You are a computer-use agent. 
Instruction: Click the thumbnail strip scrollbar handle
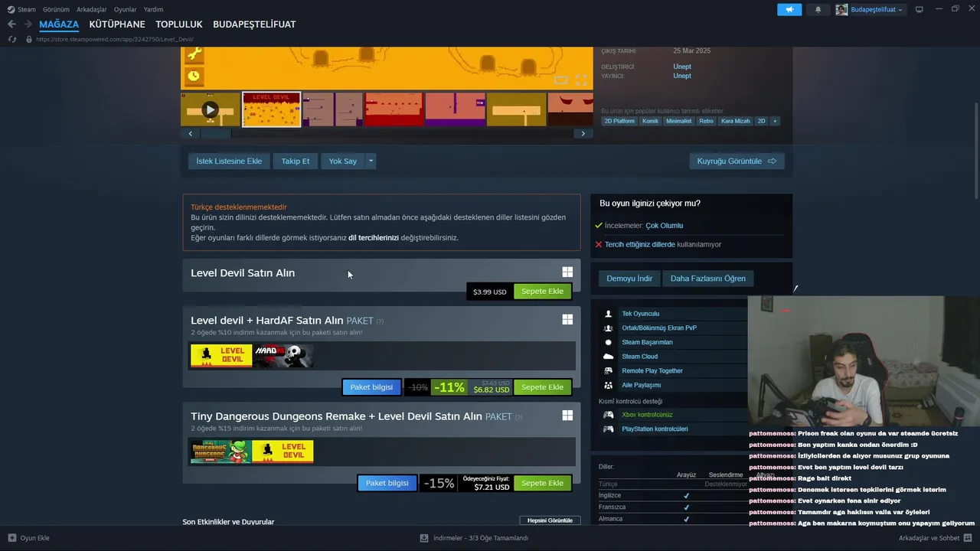click(x=215, y=134)
